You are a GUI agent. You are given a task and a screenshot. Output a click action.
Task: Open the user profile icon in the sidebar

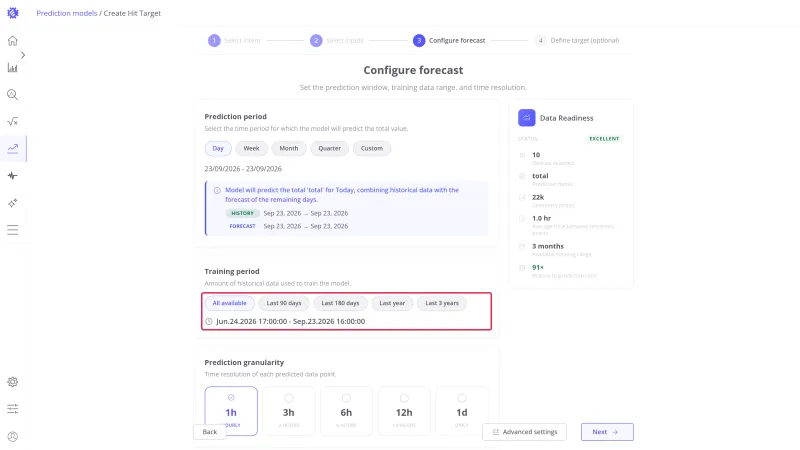point(13,437)
